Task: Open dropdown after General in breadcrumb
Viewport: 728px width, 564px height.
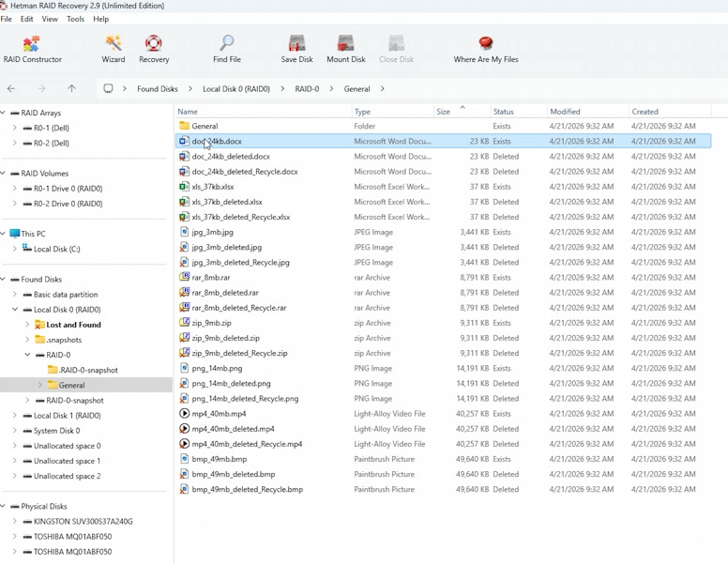Action: point(382,89)
